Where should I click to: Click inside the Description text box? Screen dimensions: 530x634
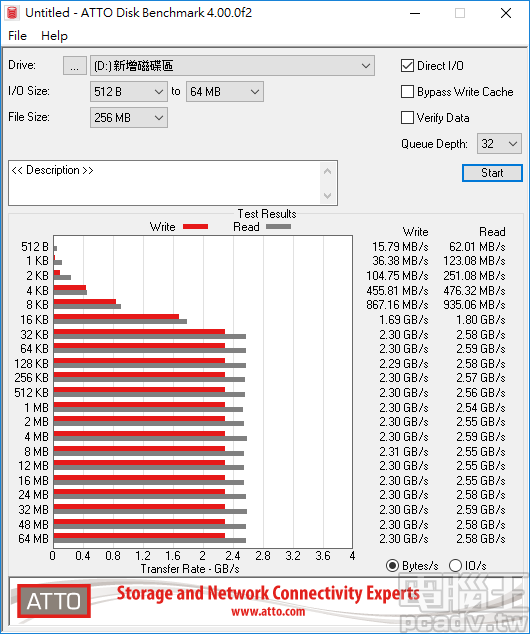(x=165, y=183)
